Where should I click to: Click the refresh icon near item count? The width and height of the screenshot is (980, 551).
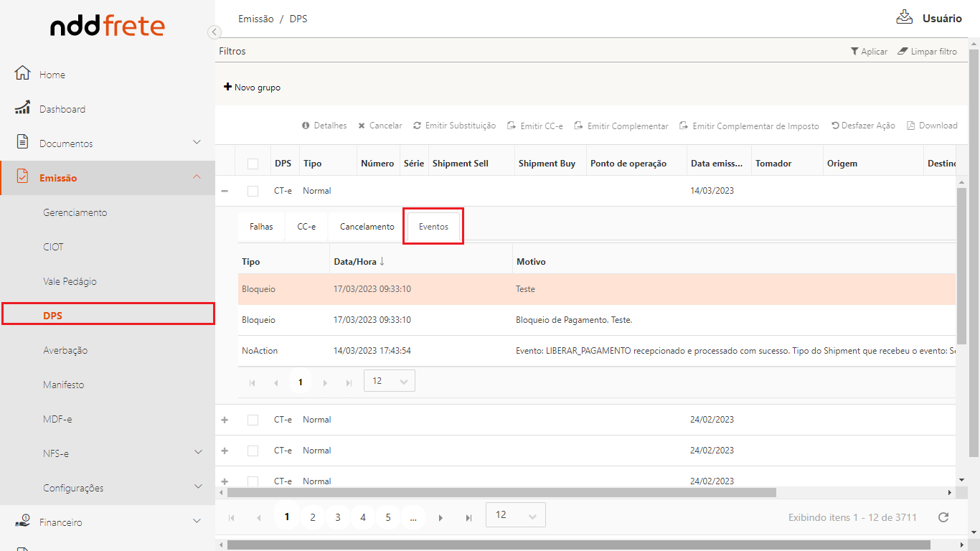coord(943,517)
